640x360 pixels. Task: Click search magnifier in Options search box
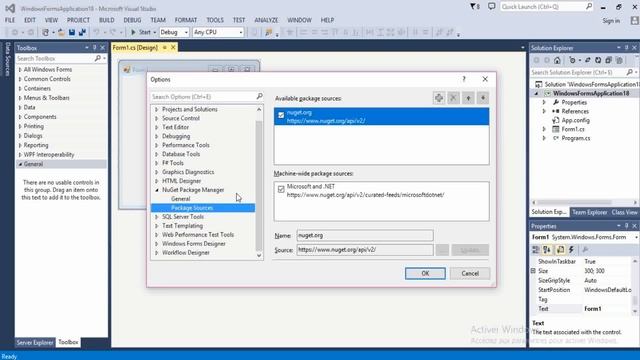click(x=259, y=96)
